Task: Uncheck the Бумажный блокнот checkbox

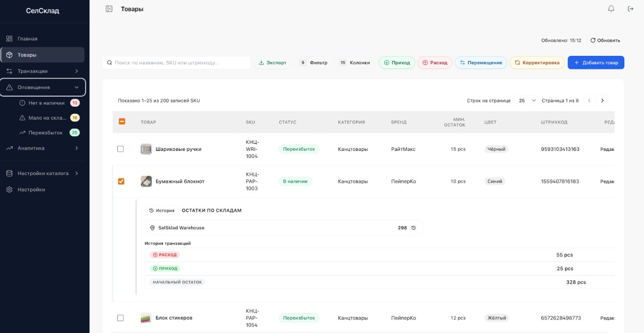Action: [121, 182]
